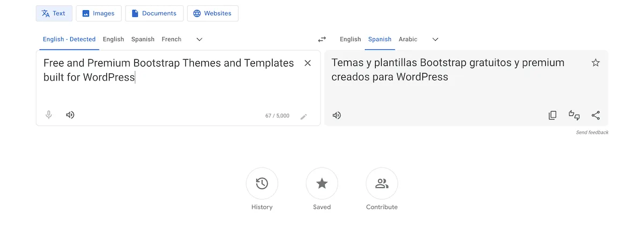This screenshot has width=644, height=227.
Task: Switch to Images translation mode
Action: [99, 13]
